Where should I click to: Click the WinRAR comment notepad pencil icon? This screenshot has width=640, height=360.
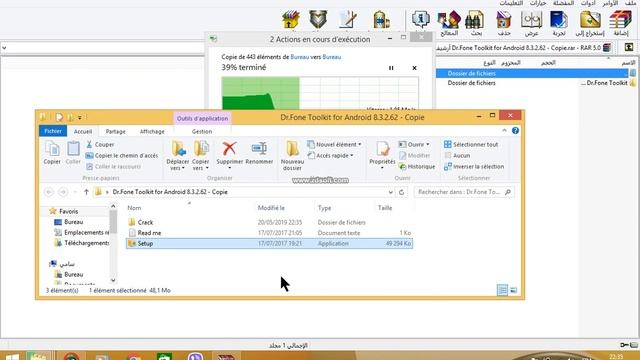[348, 19]
